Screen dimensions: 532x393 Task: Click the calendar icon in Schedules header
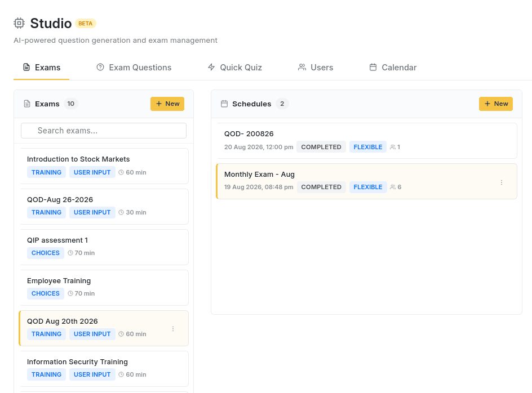224,104
